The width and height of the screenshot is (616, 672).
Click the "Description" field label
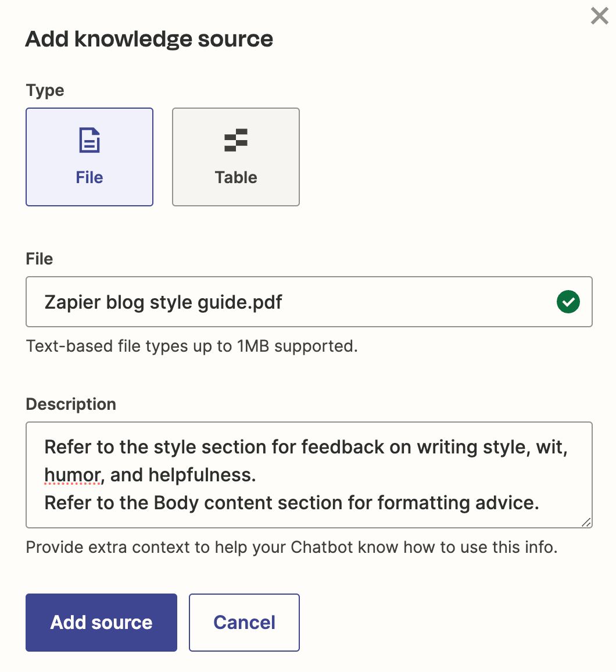pos(71,404)
